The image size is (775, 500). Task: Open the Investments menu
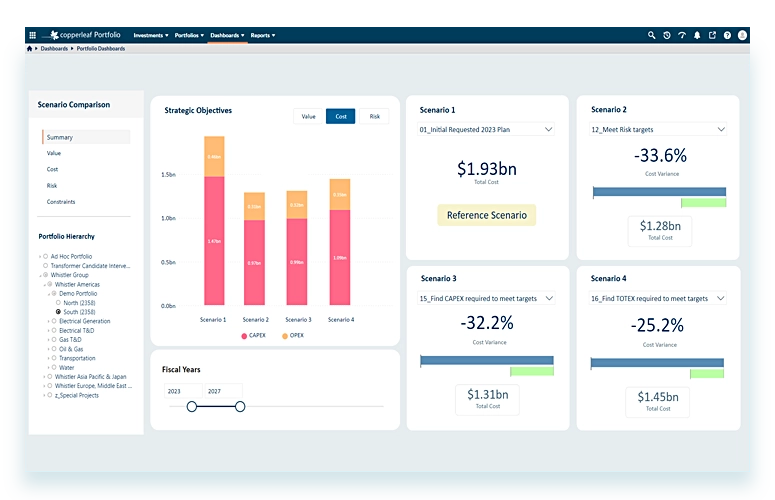tap(150, 35)
